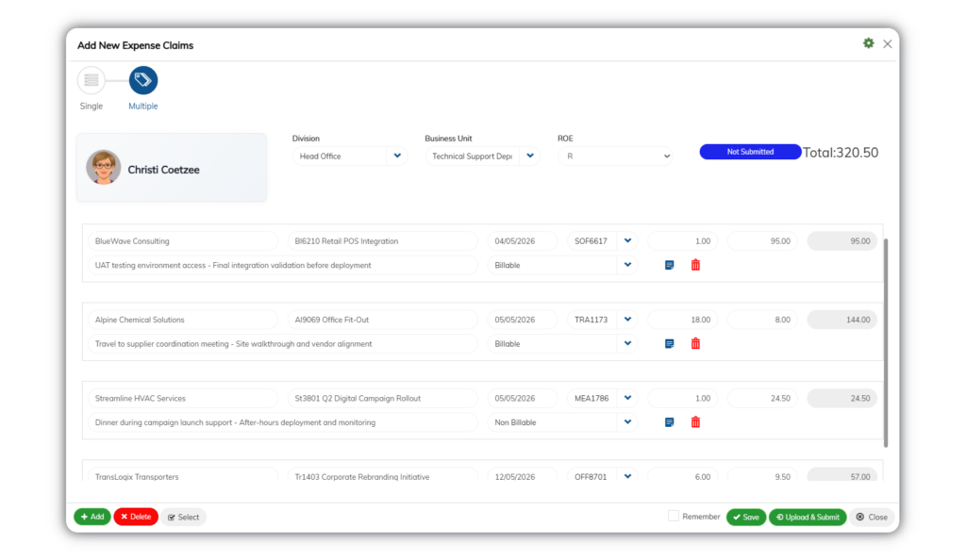The height and width of the screenshot is (560, 966).
Task: Open notes icon for BlueWave Consulting row
Action: point(669,265)
